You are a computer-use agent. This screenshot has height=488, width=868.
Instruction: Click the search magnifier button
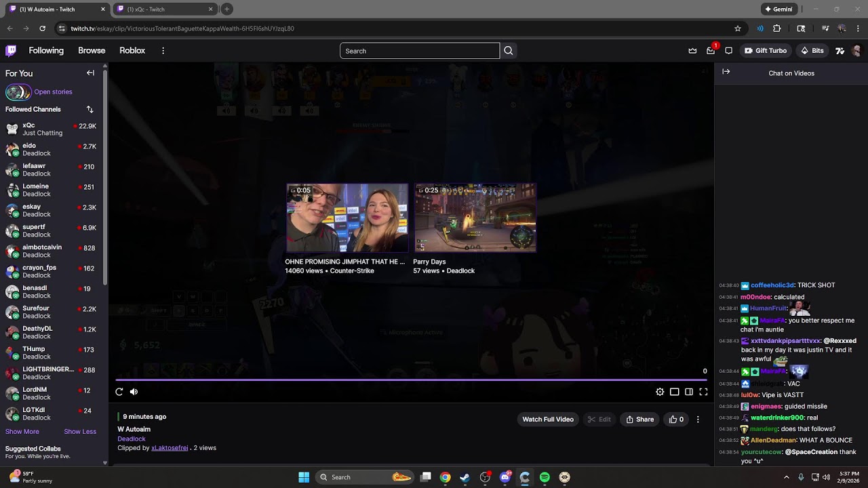click(x=509, y=51)
